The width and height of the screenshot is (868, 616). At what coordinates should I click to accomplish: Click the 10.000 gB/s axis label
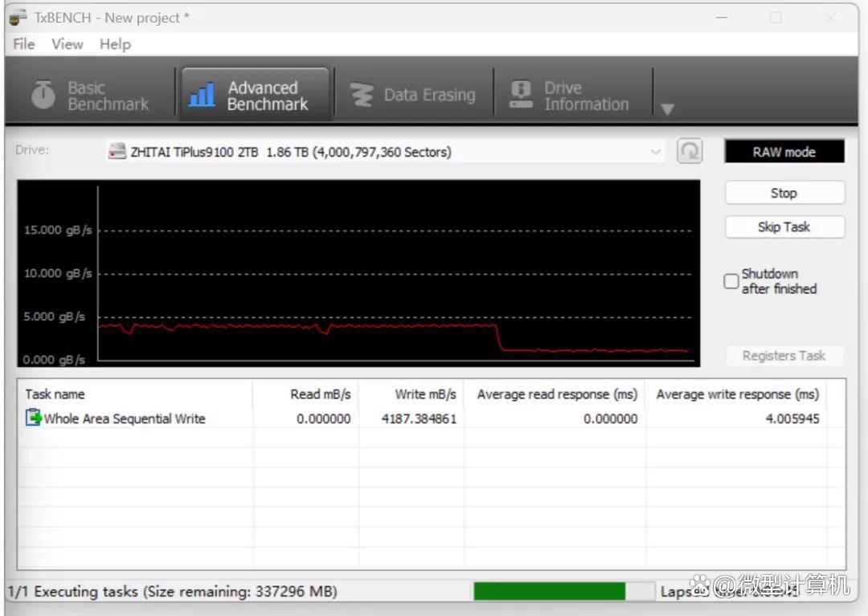pos(58,273)
